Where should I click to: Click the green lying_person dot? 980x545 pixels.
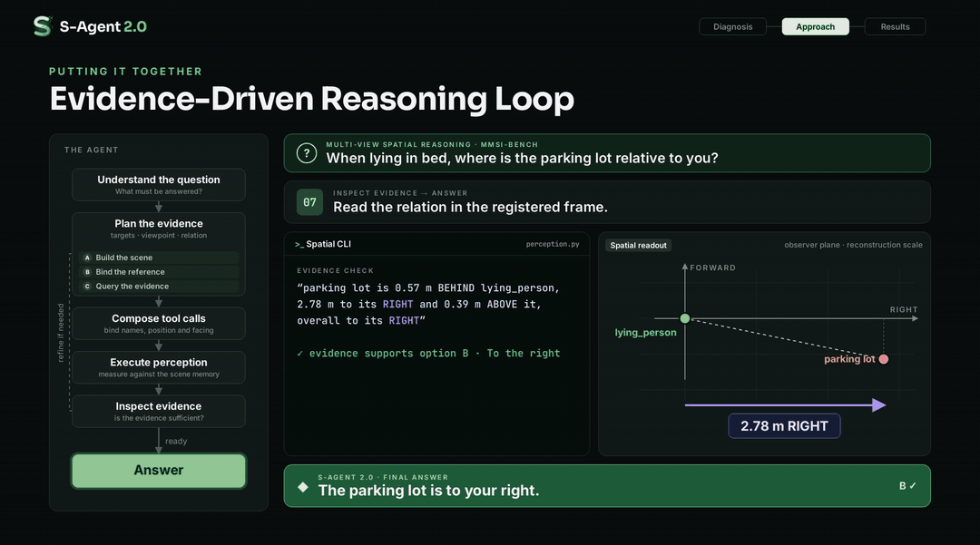click(x=685, y=318)
